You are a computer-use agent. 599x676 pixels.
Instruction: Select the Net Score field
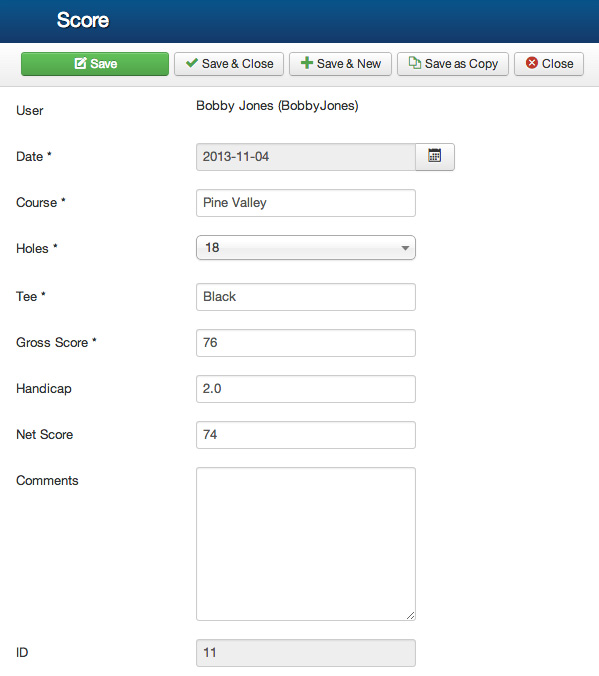(x=306, y=435)
